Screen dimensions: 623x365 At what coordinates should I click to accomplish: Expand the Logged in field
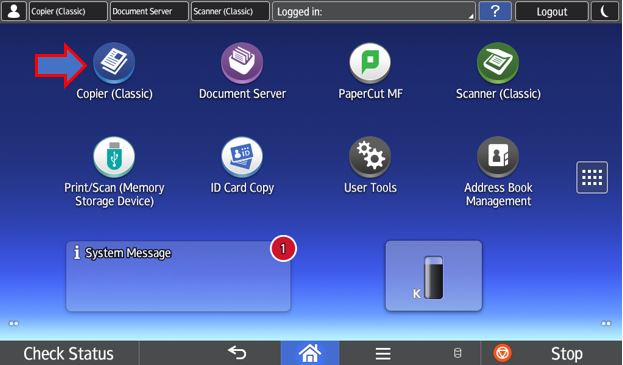[373, 11]
